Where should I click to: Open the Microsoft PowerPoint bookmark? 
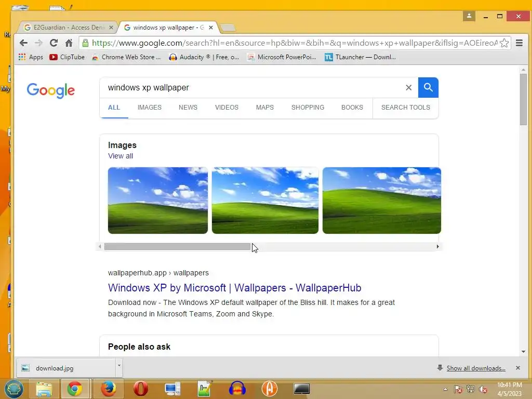(282, 57)
